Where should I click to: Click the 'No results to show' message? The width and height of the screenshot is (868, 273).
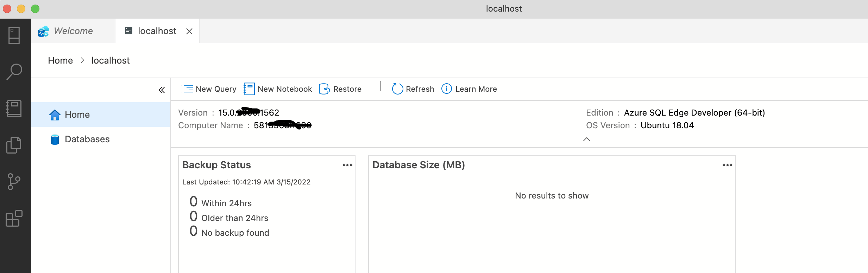click(x=552, y=196)
